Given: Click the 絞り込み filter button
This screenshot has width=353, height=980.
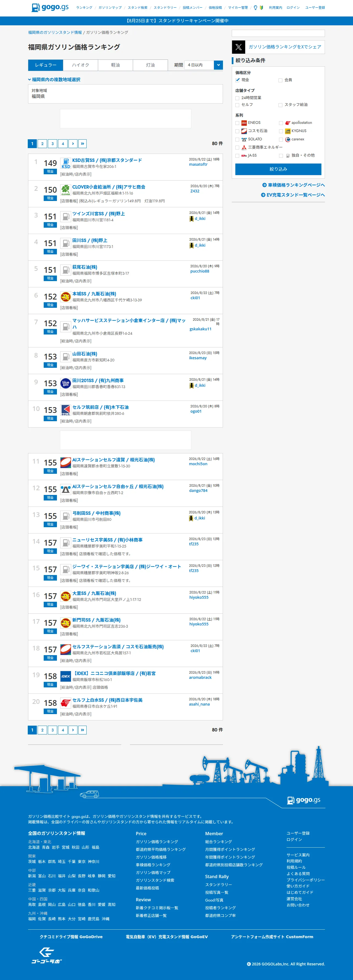Looking at the screenshot, I should coord(278,169).
